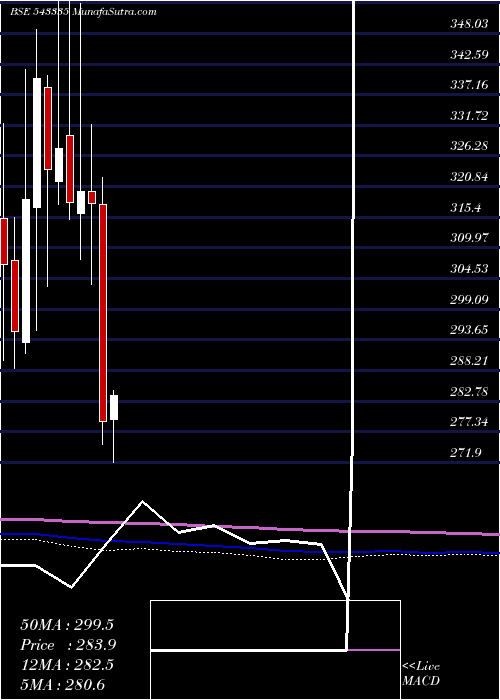This screenshot has height=700, width=500.
Task: Click the Price : 283.9 readout
Action: [x=68, y=645]
